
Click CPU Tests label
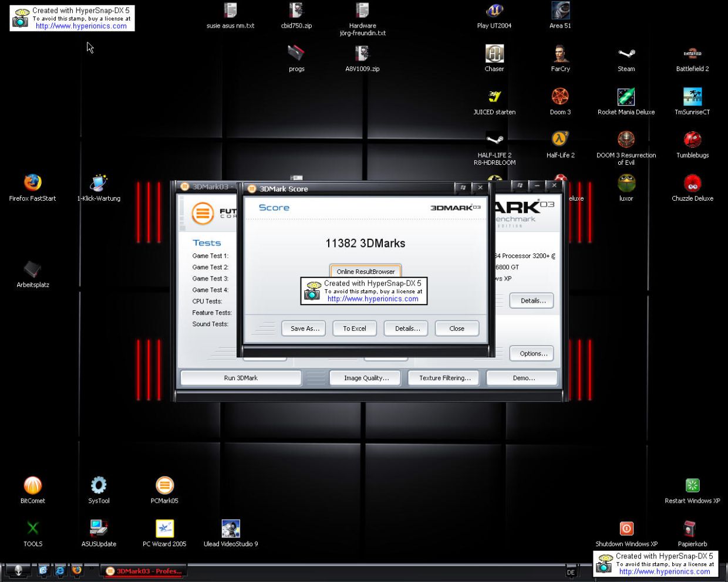coord(207,302)
